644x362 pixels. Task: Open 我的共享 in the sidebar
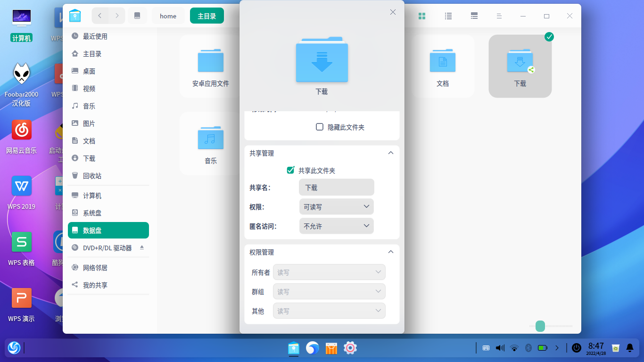tap(96, 285)
